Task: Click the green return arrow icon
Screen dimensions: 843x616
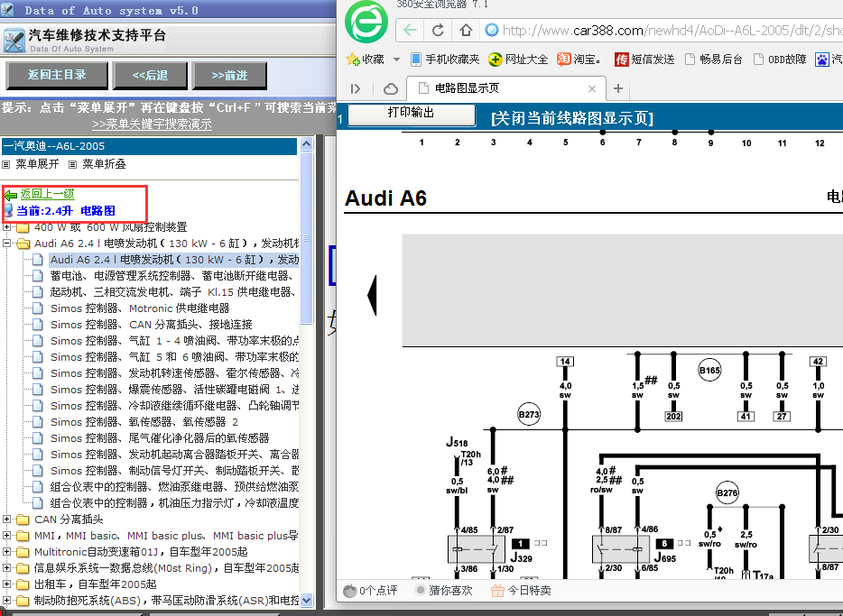Action: tap(11, 195)
